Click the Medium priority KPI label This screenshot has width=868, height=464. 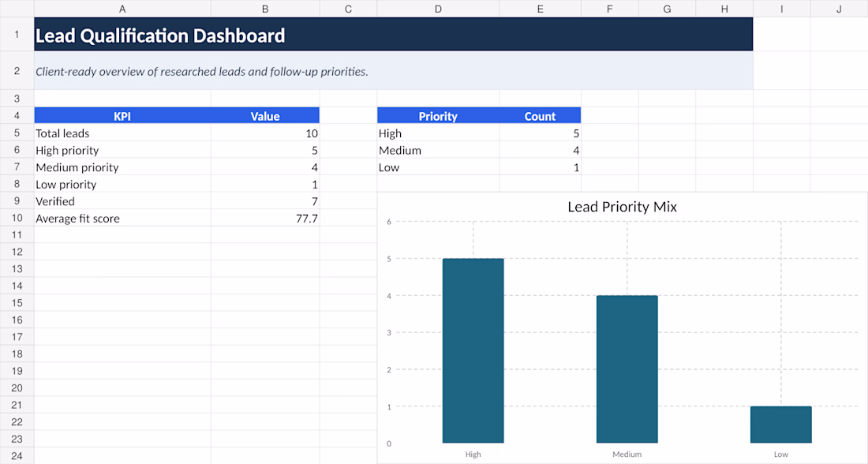point(122,167)
